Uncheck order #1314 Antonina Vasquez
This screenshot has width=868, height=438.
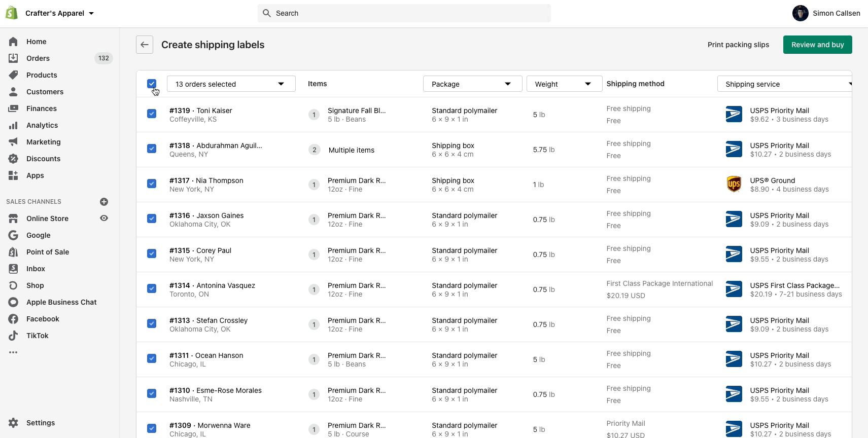pyautogui.click(x=152, y=288)
